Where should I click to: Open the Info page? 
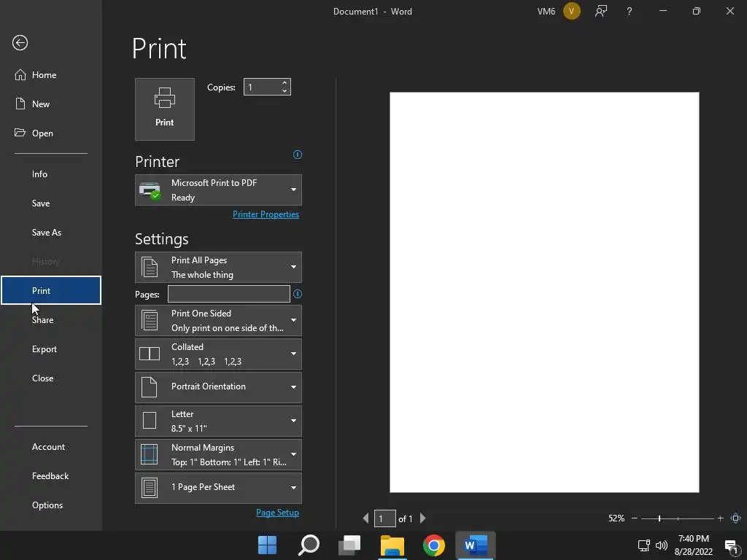click(x=51, y=174)
